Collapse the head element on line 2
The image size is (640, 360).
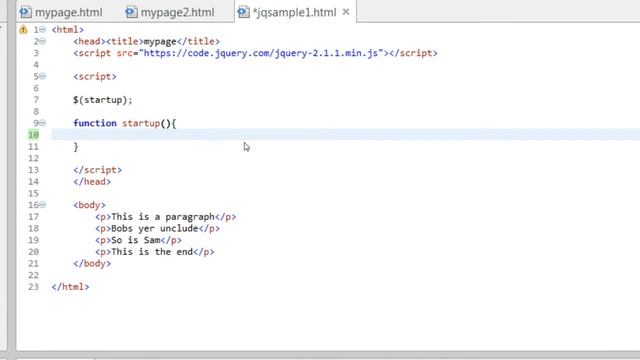tap(42, 41)
